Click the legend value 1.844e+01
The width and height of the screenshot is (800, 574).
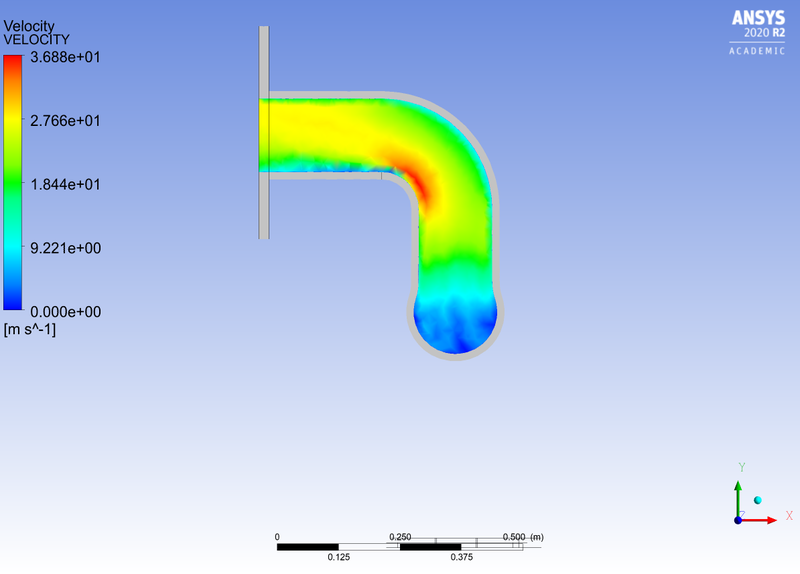[65, 185]
